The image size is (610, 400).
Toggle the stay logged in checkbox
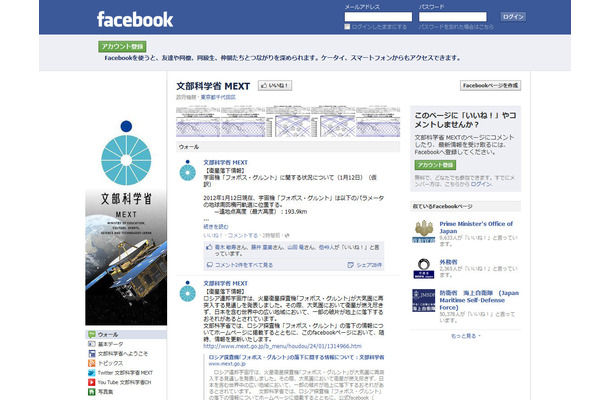click(x=347, y=26)
